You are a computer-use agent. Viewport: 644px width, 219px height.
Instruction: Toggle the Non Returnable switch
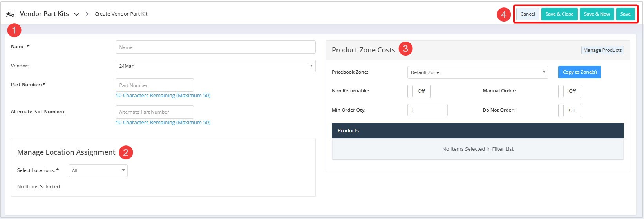pyautogui.click(x=419, y=91)
